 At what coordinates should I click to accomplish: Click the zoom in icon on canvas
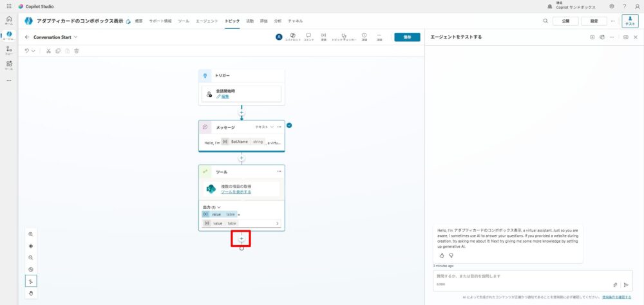click(31, 234)
